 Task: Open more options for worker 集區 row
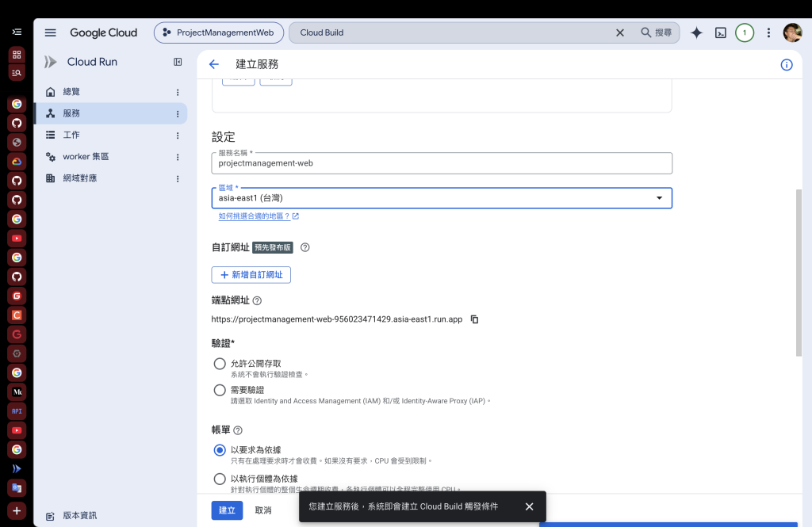[178, 157]
